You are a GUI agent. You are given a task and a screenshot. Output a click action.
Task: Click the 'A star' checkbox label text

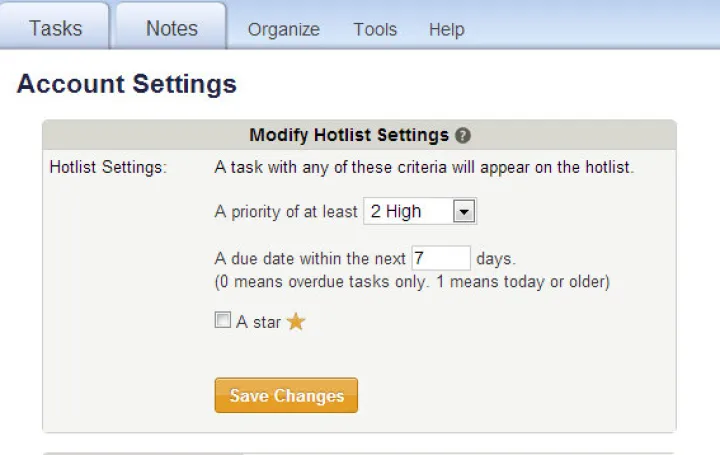(x=258, y=322)
